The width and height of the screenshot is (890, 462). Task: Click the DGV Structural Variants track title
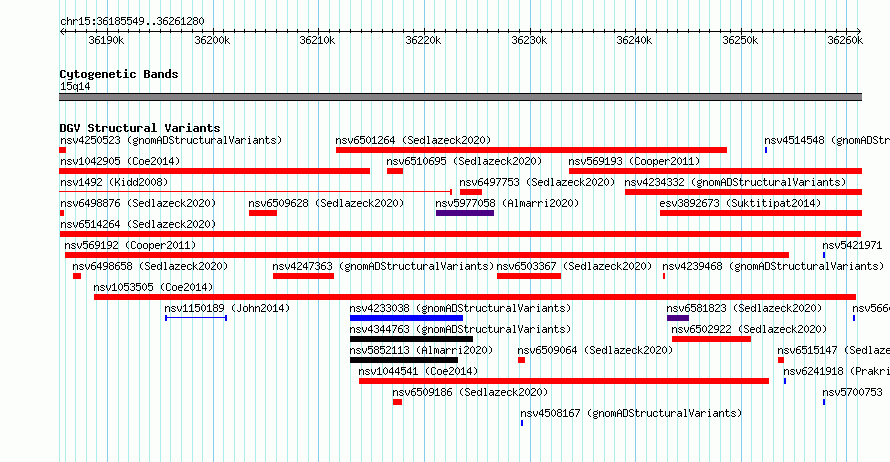pyautogui.click(x=140, y=128)
